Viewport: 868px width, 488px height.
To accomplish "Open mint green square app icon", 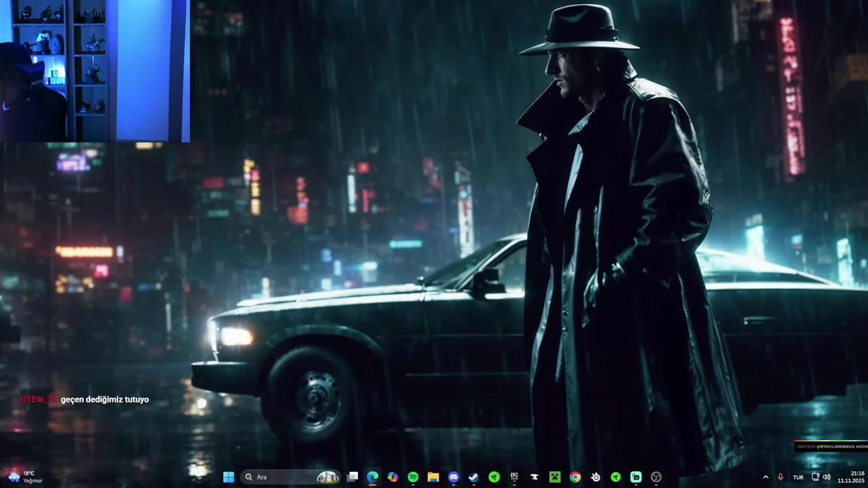I will pyautogui.click(x=636, y=477).
